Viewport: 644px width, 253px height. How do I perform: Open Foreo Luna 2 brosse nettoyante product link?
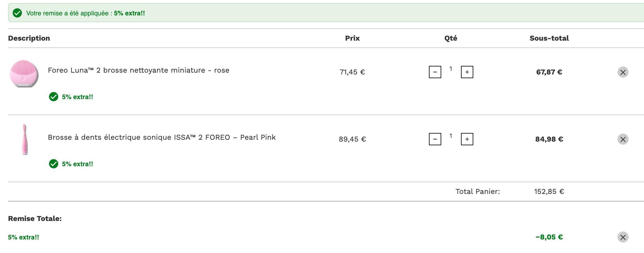tap(139, 70)
